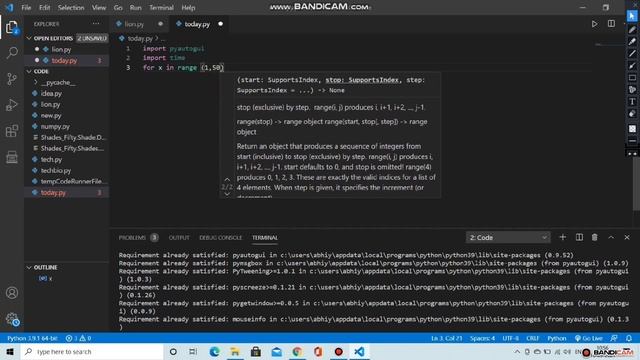Maximize the panel with up chevron
The height and width of the screenshot is (360, 640).
[x=611, y=237]
